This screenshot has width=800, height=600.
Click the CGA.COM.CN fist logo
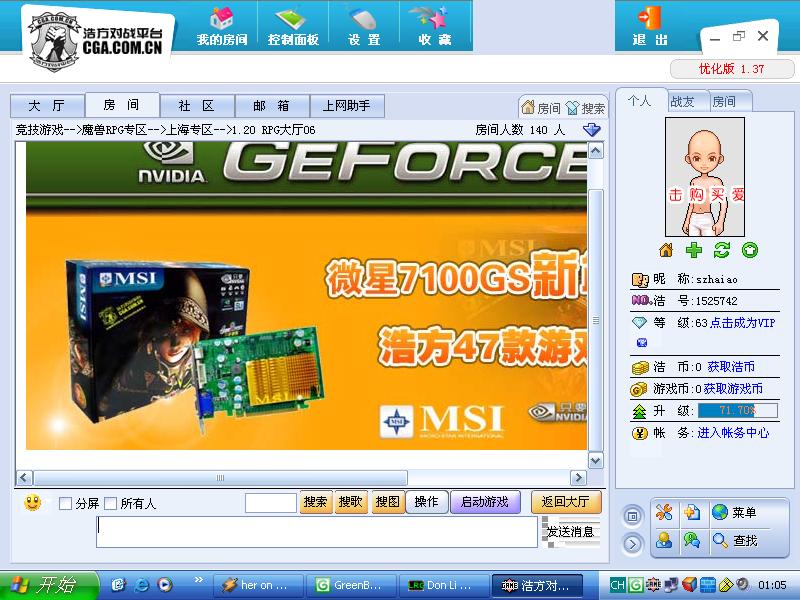click(55, 42)
